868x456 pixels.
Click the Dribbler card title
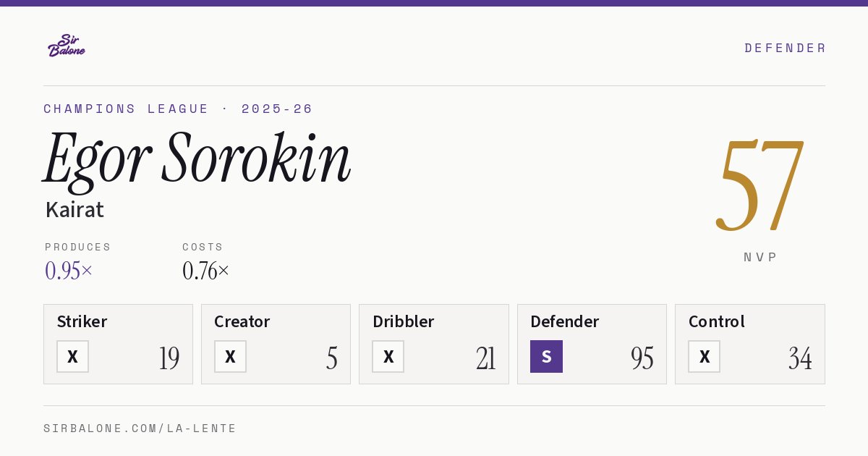[x=402, y=321]
